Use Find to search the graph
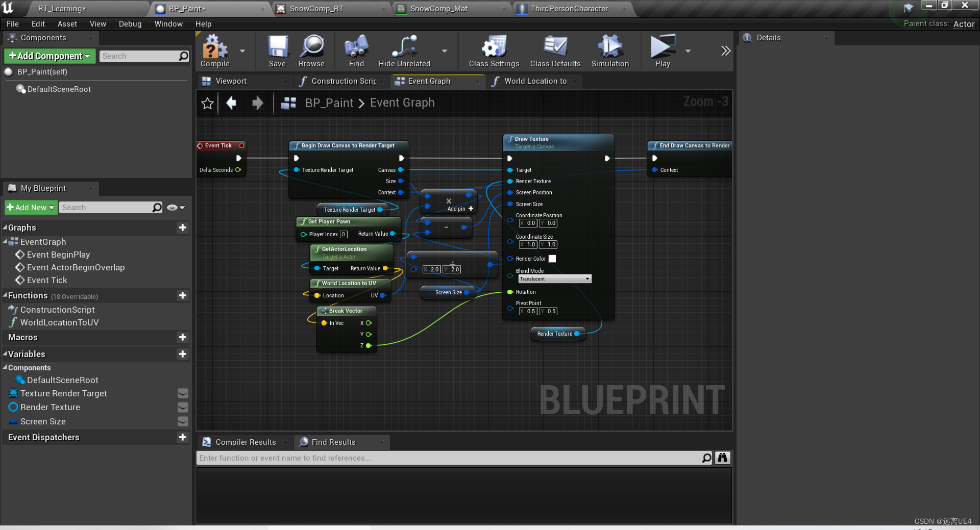The image size is (980, 530). (356, 51)
